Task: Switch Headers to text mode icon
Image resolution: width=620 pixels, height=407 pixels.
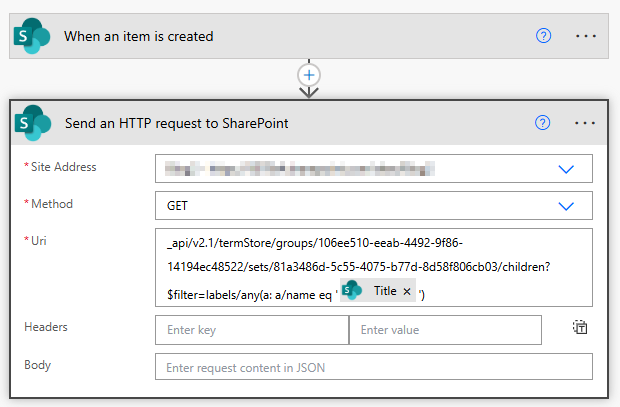Action: coord(579,328)
